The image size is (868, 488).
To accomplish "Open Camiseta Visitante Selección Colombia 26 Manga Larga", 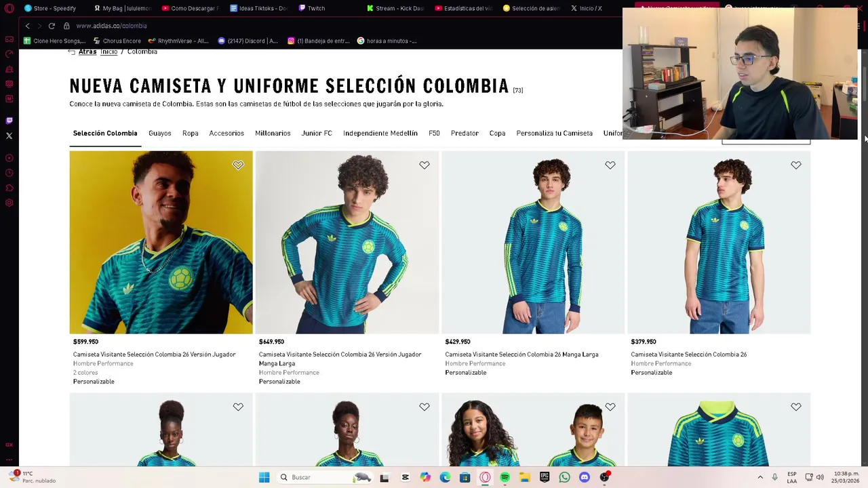I will pyautogui.click(x=521, y=354).
